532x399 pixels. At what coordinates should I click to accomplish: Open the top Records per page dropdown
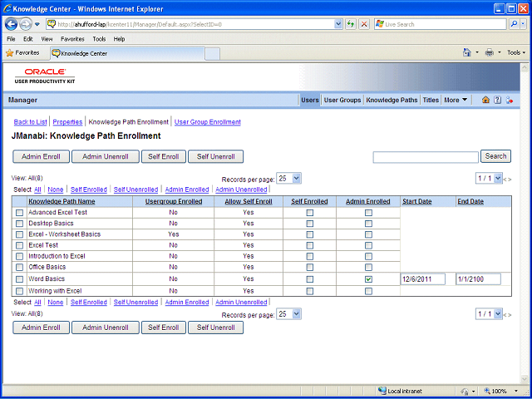click(x=288, y=179)
